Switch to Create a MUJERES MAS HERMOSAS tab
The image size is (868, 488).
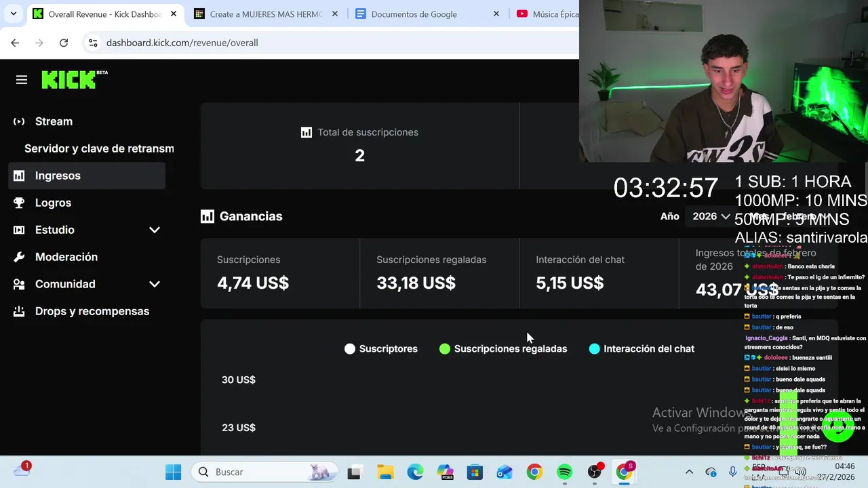point(266,14)
